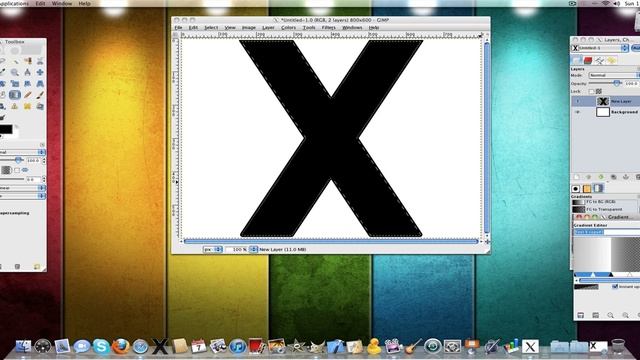Screen dimensions: 640x360
Task: Open the Filters menu
Action: (329, 27)
